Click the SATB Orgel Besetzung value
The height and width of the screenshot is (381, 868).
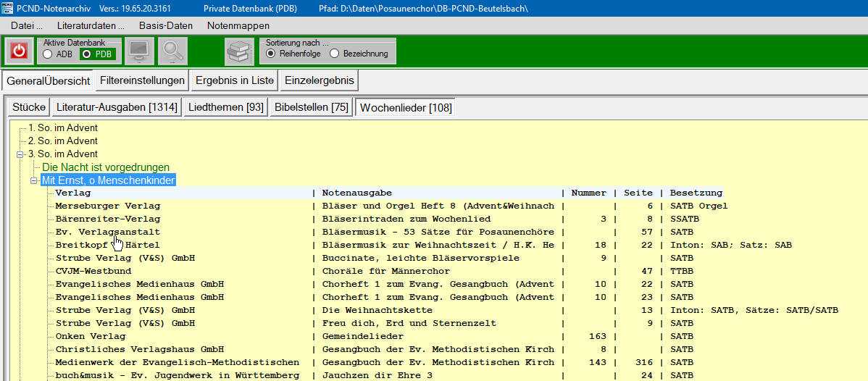click(x=698, y=206)
